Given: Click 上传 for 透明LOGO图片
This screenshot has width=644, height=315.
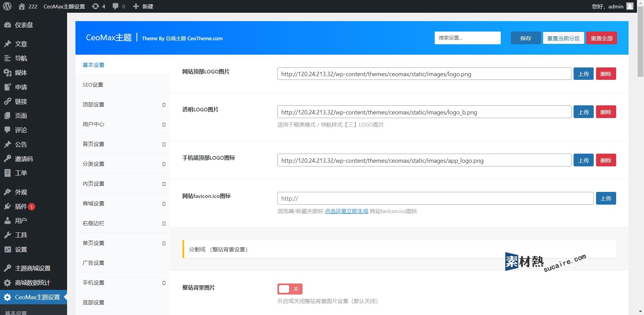Looking at the screenshot, I should click(x=584, y=112).
